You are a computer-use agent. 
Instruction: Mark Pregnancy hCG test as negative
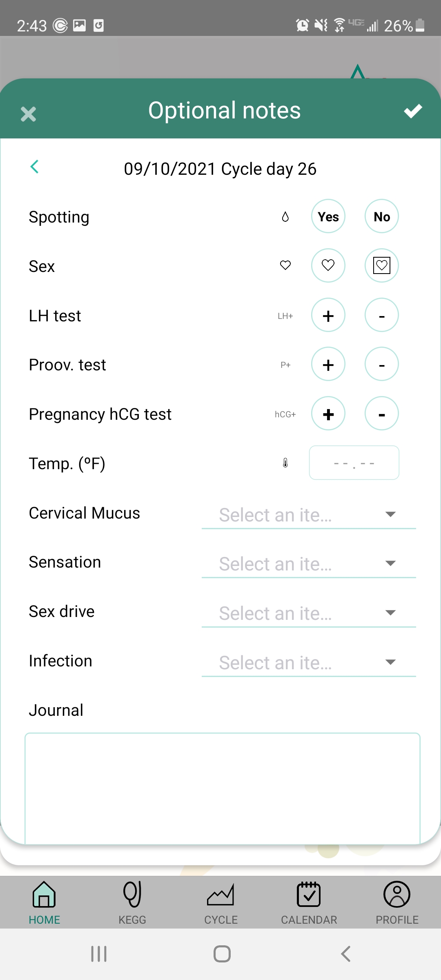381,414
